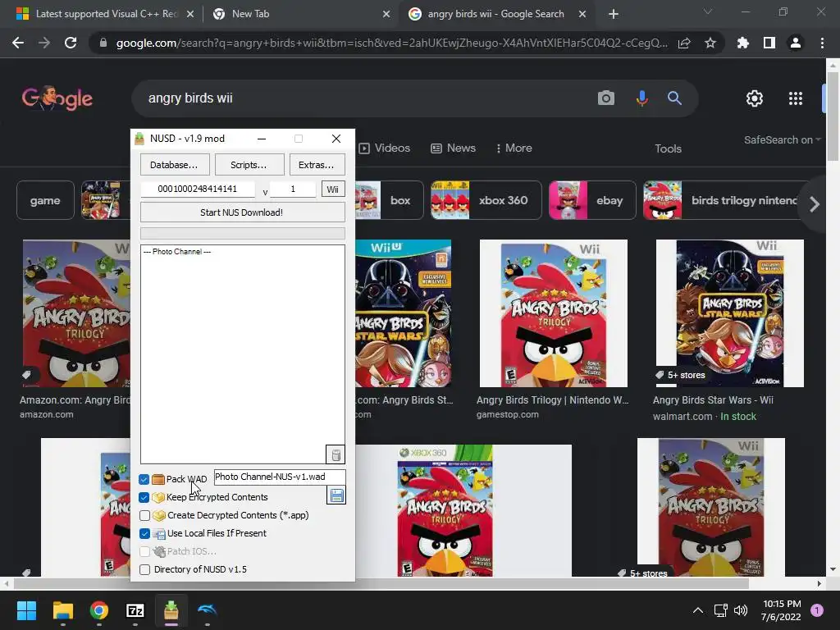Reload the page in Chrome
The width and height of the screenshot is (840, 630).
click(x=71, y=43)
